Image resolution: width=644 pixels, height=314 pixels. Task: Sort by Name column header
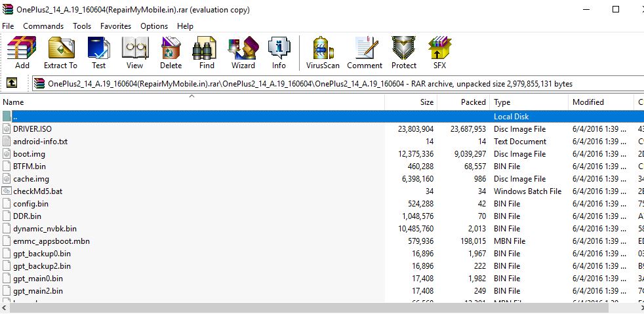[x=13, y=102]
